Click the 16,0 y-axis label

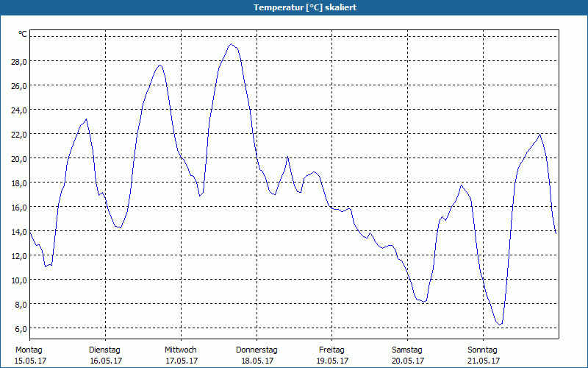[x=19, y=208]
